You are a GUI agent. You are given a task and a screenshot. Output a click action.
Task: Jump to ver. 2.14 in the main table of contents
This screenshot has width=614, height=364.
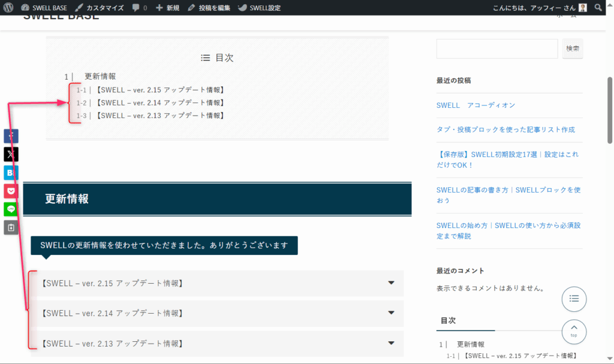point(161,103)
